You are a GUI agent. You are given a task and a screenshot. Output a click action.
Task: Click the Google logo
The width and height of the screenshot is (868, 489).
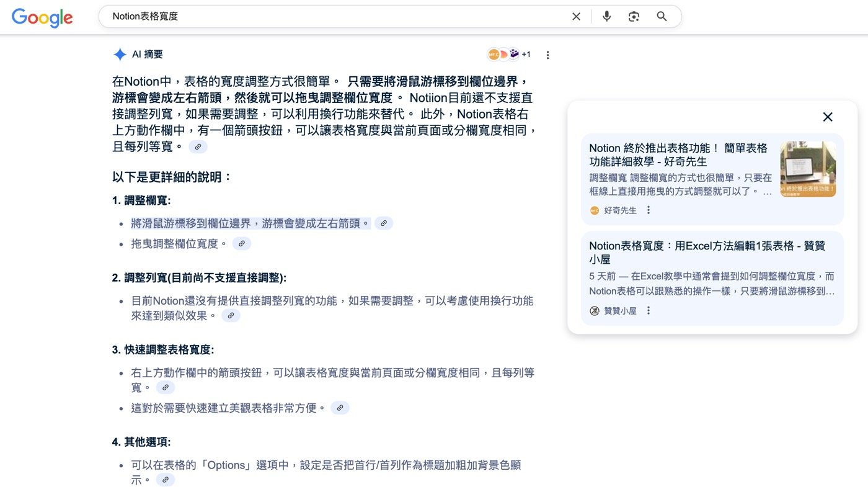[42, 17]
